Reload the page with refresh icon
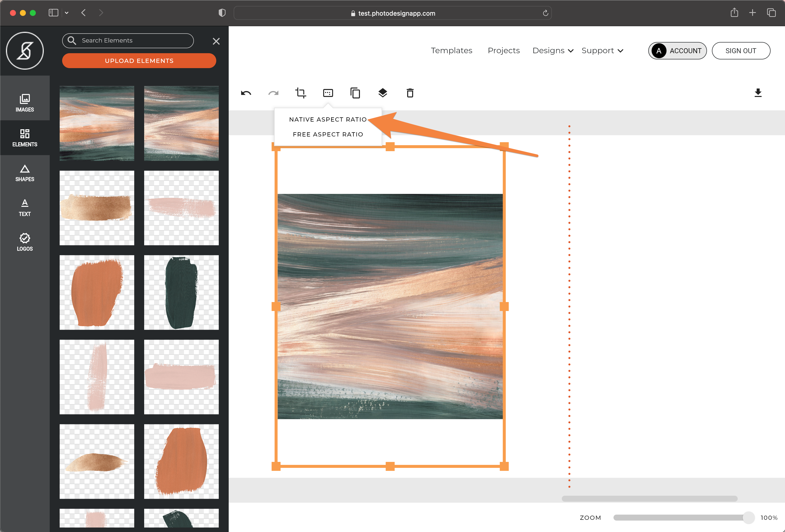This screenshot has width=785, height=532. [x=545, y=13]
